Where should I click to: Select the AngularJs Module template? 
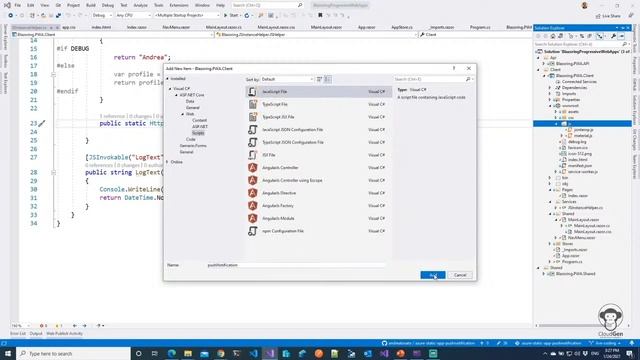(x=319, y=218)
